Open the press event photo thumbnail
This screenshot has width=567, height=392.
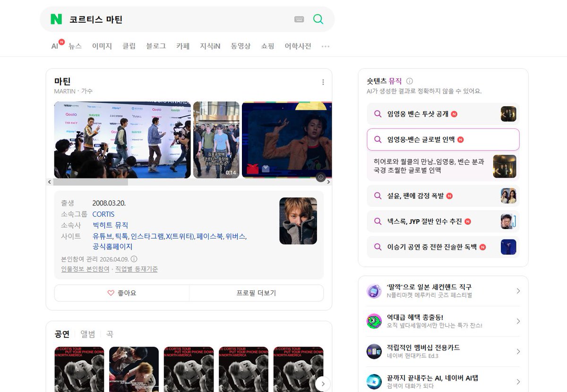pyautogui.click(x=122, y=140)
